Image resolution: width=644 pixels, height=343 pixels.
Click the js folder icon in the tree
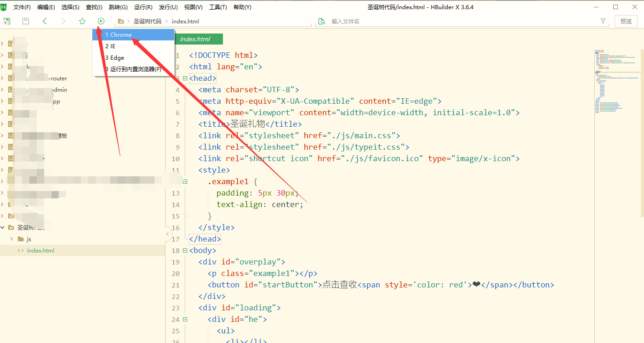(20, 239)
